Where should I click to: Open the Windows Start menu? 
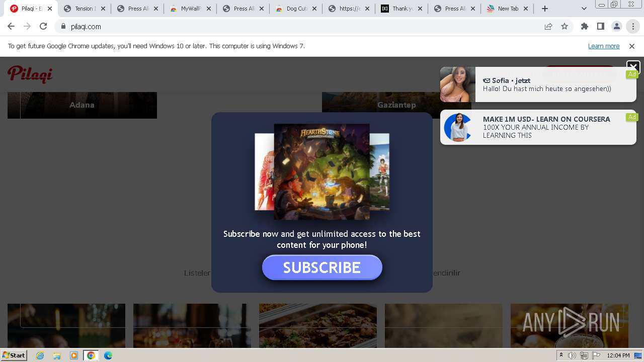[14, 355]
